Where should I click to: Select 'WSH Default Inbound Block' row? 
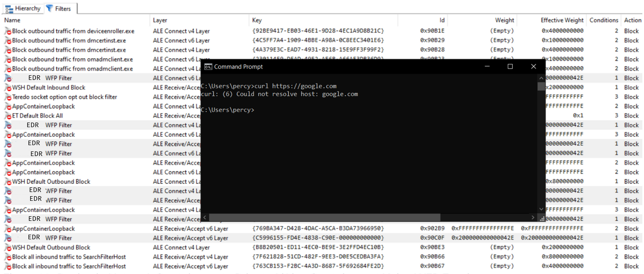tap(49, 87)
